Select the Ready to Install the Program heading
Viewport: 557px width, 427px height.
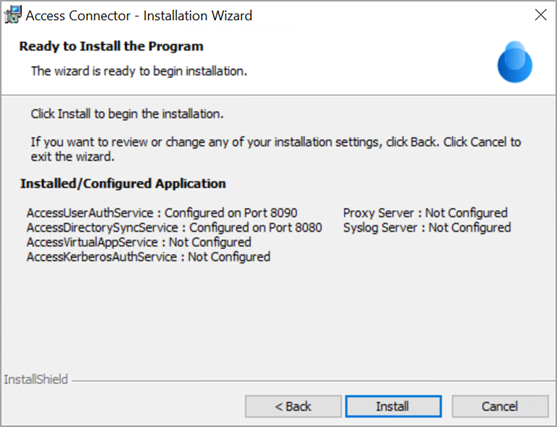tap(111, 46)
